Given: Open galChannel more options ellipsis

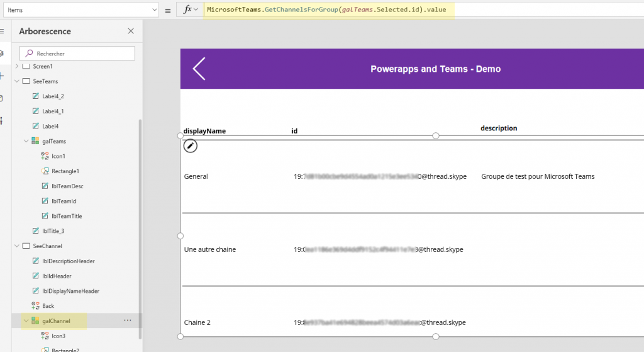Looking at the screenshot, I should [128, 321].
